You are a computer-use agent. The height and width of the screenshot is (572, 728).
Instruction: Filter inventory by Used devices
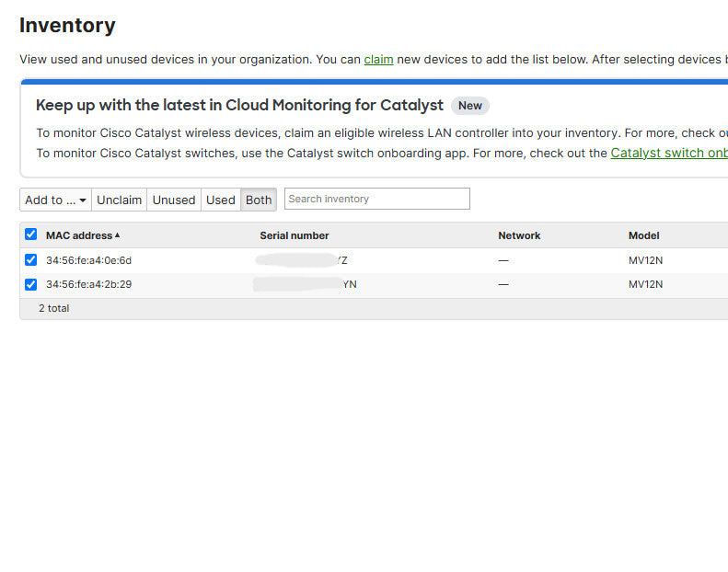pyautogui.click(x=221, y=200)
